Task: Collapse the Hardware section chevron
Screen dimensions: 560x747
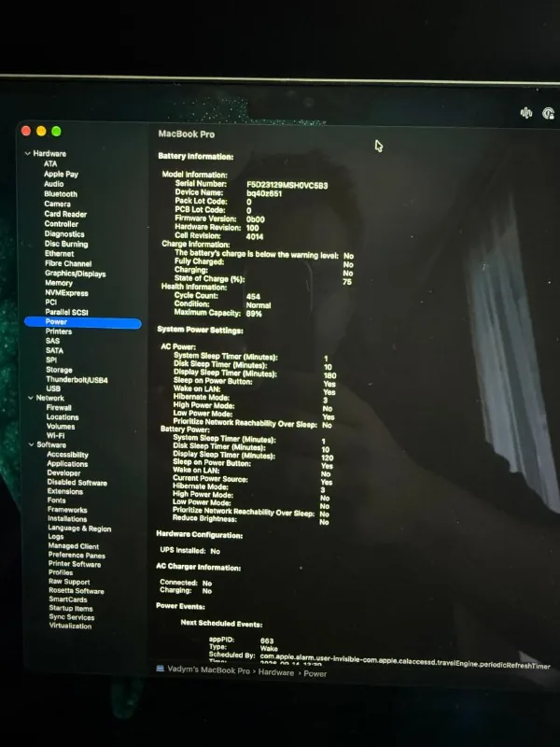Action: (x=28, y=153)
